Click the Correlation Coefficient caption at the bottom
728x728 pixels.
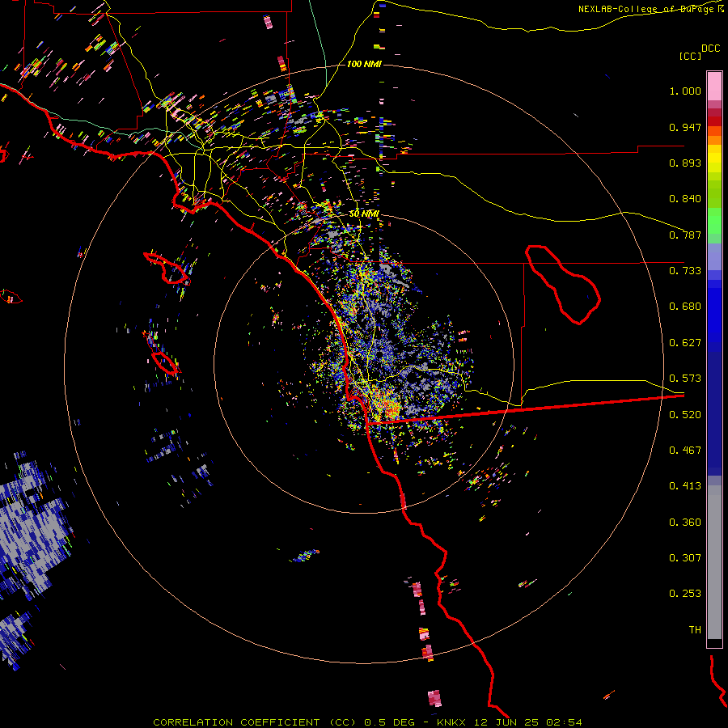point(367,722)
